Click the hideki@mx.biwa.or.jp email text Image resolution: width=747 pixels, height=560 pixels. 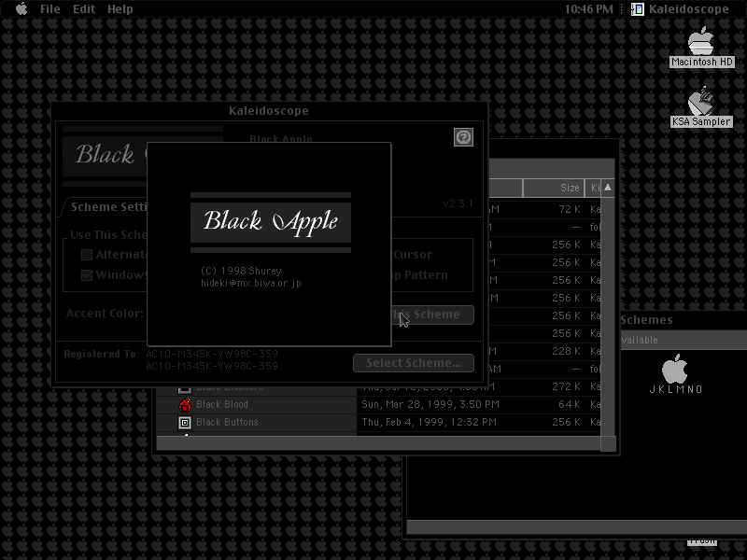click(x=251, y=284)
